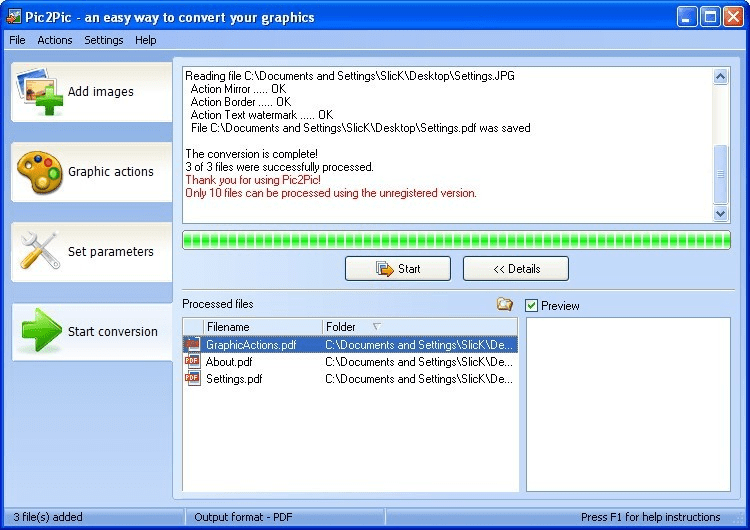Click the folder path of Settings.pdf
The image size is (750, 530).
[x=419, y=379]
